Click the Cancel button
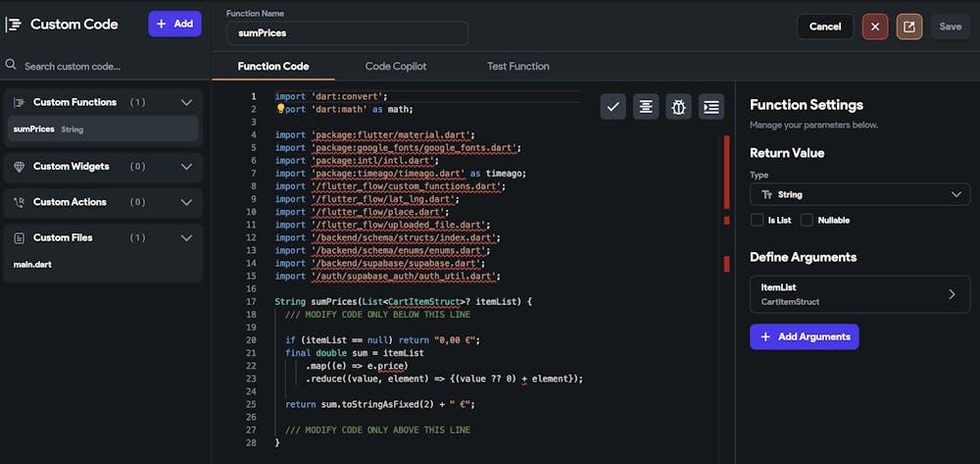The height and width of the screenshot is (464, 980). (825, 26)
